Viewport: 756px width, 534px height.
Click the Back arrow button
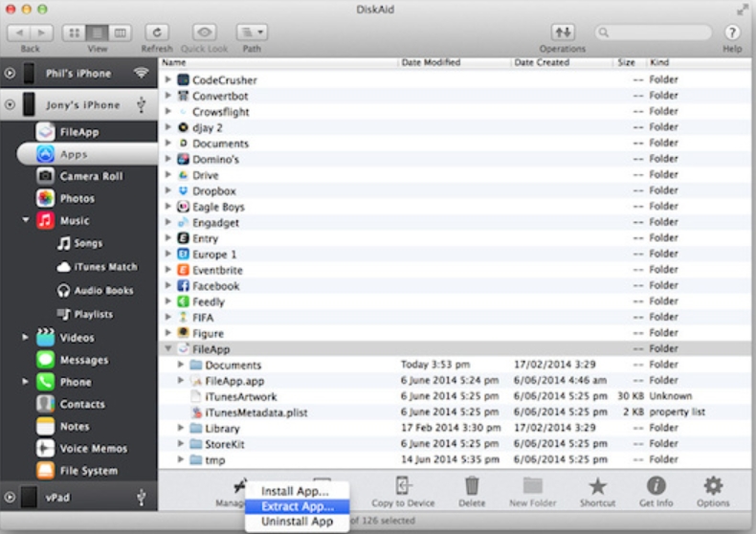19,33
